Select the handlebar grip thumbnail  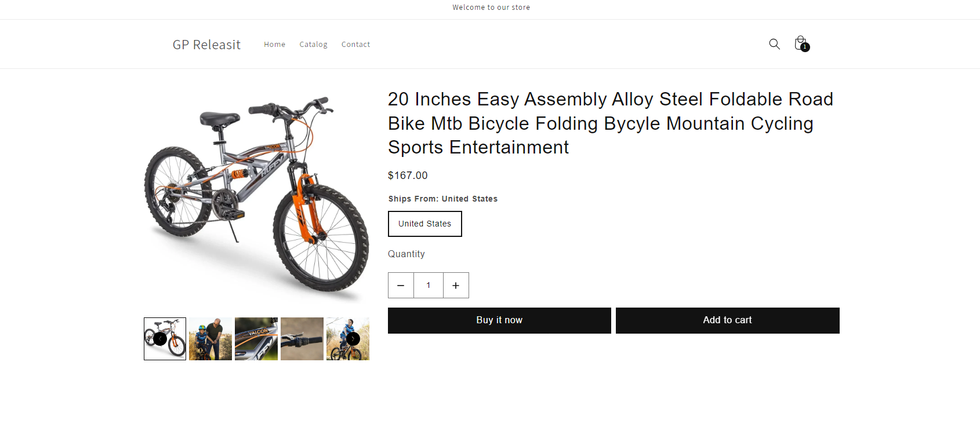pyautogui.click(x=302, y=339)
